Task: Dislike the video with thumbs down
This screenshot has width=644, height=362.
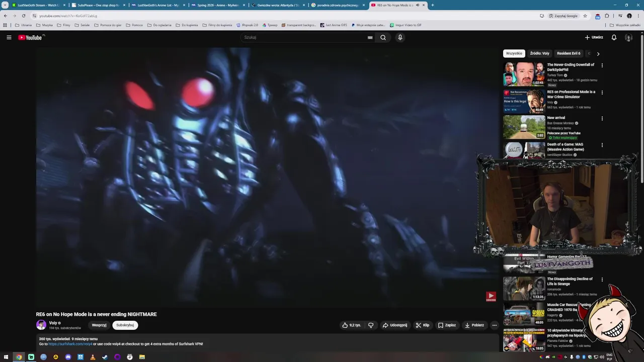Action: point(371,325)
